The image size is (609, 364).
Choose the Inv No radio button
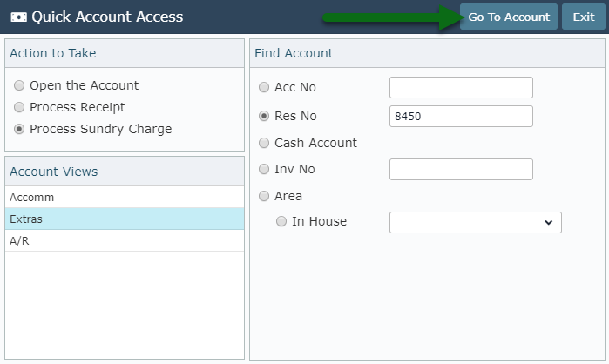pos(264,169)
